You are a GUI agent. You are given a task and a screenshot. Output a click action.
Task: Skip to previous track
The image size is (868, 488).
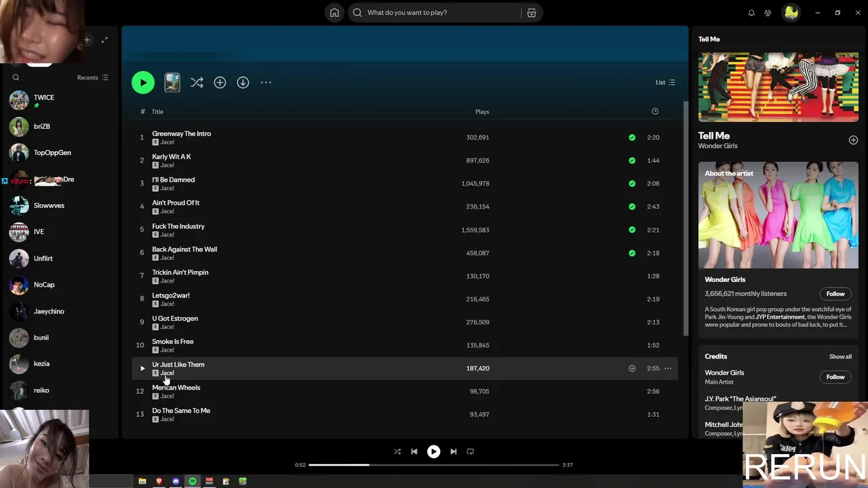click(414, 451)
